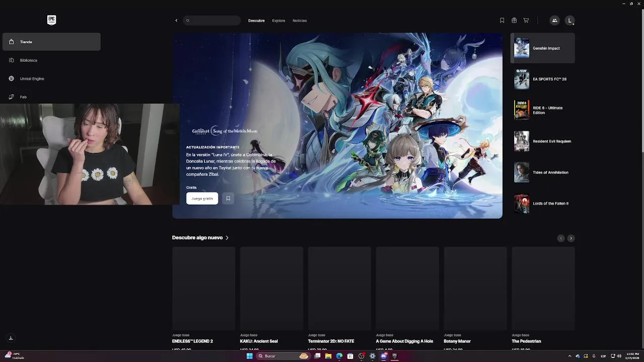Select EA SPORTS FC 26 in carousel list
644x362 pixels.
[x=542, y=79]
